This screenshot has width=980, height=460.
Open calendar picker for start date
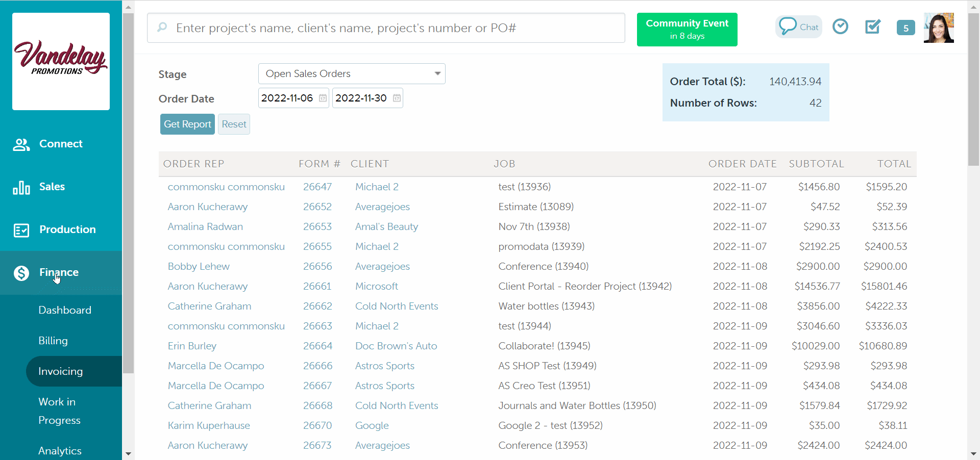pos(323,98)
